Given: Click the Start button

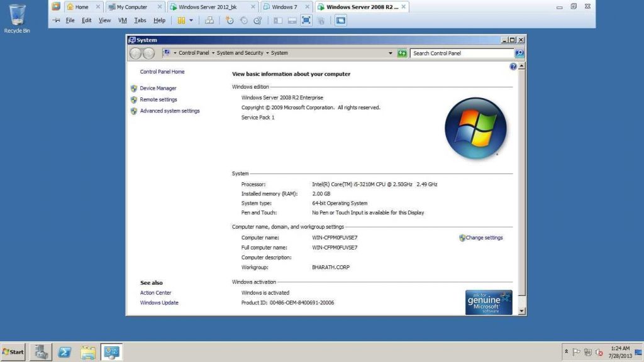Looking at the screenshot, I should pyautogui.click(x=13, y=352).
